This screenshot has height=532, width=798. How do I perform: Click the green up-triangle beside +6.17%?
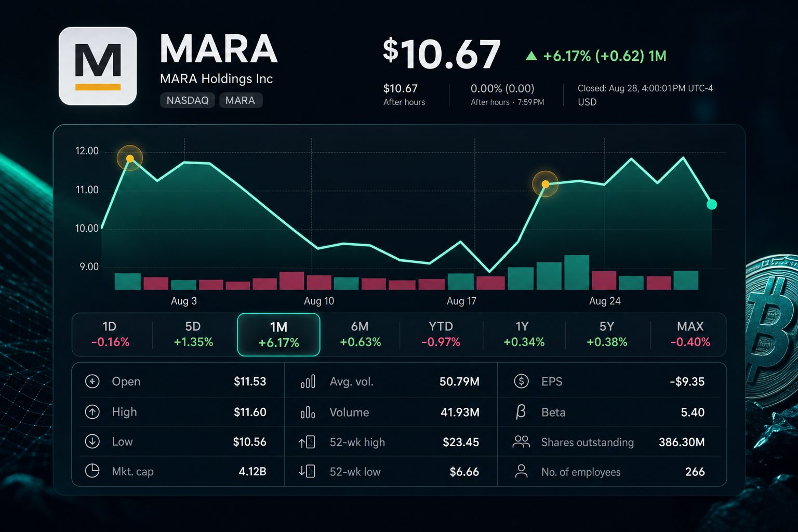pyautogui.click(x=531, y=56)
